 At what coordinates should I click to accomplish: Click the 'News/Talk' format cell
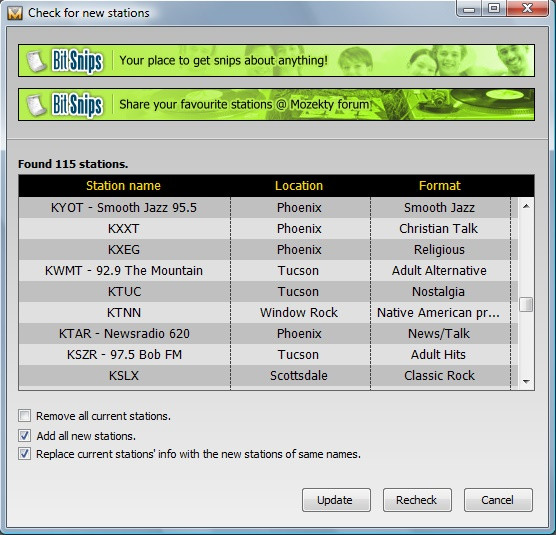(440, 333)
